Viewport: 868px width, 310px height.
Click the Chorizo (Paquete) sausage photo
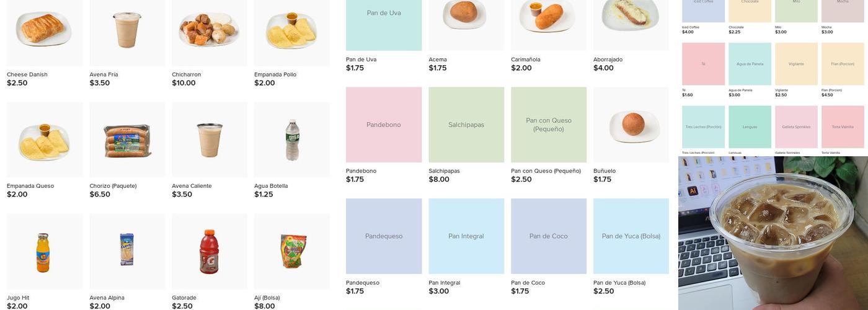(x=127, y=140)
